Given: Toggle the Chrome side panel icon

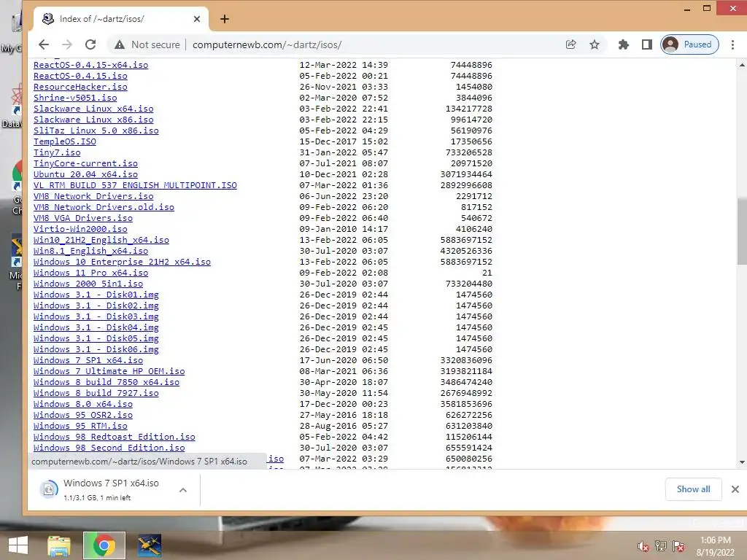Looking at the screenshot, I should coord(646,44).
